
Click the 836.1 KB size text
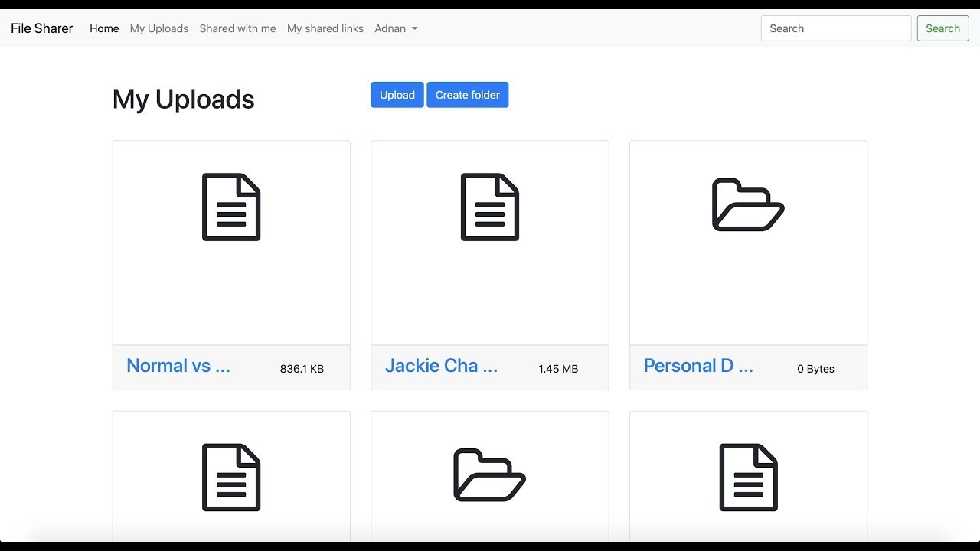302,369
